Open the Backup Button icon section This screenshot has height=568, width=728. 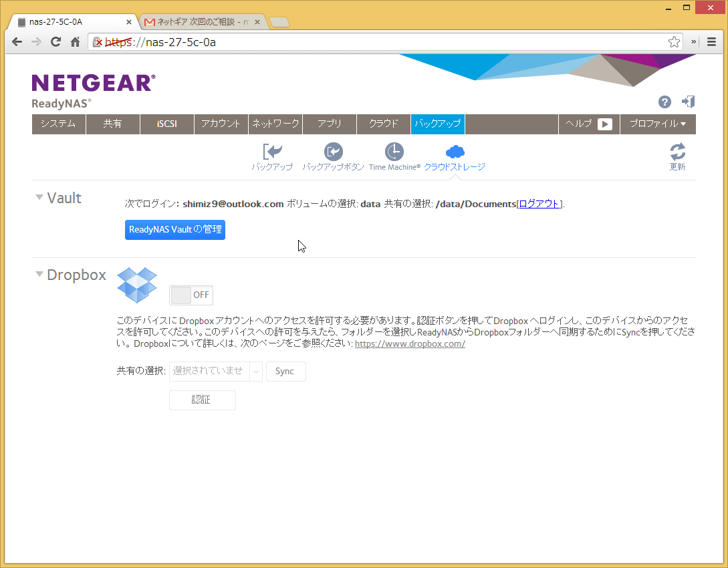(333, 152)
